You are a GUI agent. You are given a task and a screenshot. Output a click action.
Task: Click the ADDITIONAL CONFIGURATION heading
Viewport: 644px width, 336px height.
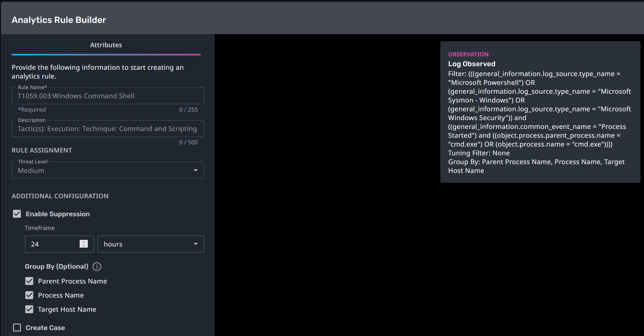point(60,196)
